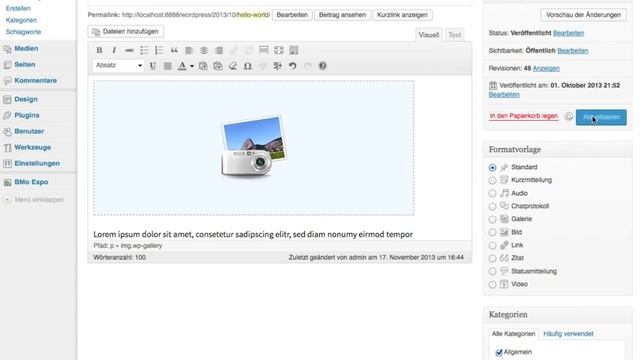Align text right

219,50
